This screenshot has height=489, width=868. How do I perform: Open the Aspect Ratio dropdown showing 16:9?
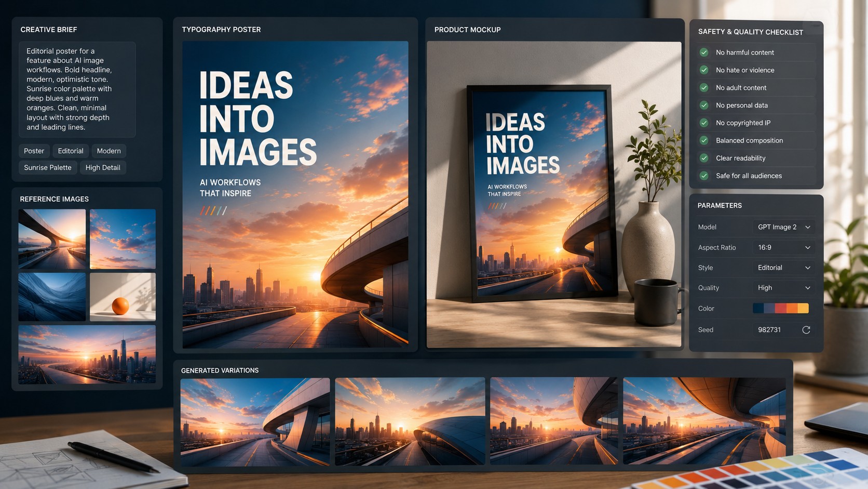click(783, 247)
